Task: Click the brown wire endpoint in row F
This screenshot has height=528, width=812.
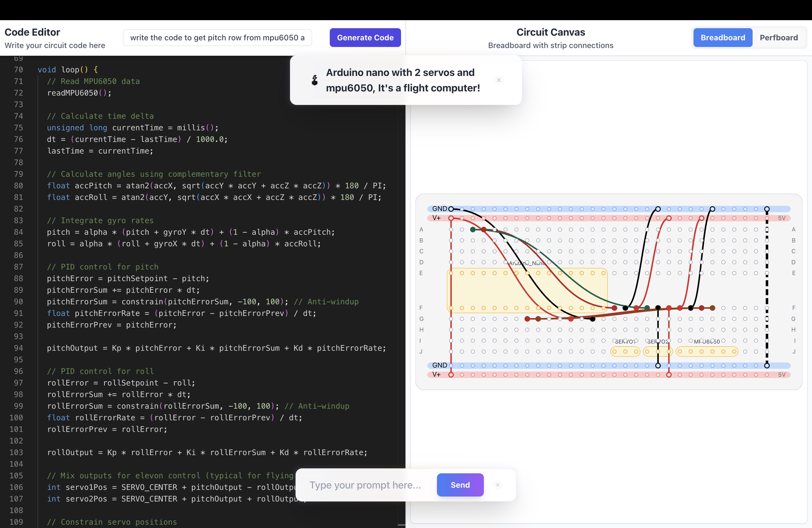Action: tap(712, 308)
